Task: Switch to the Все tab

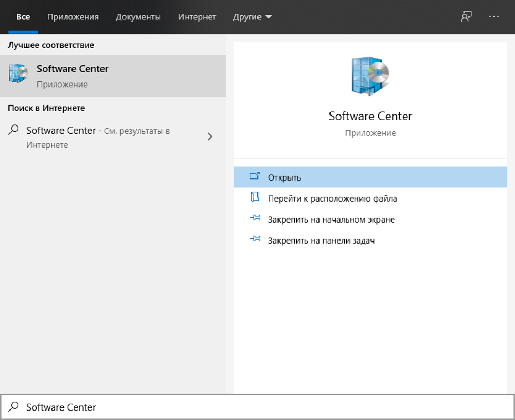Action: [x=23, y=17]
